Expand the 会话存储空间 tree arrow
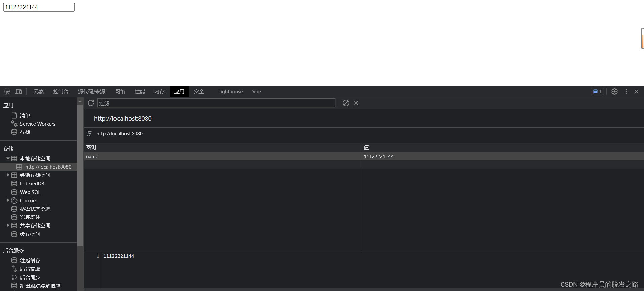 tap(8, 175)
